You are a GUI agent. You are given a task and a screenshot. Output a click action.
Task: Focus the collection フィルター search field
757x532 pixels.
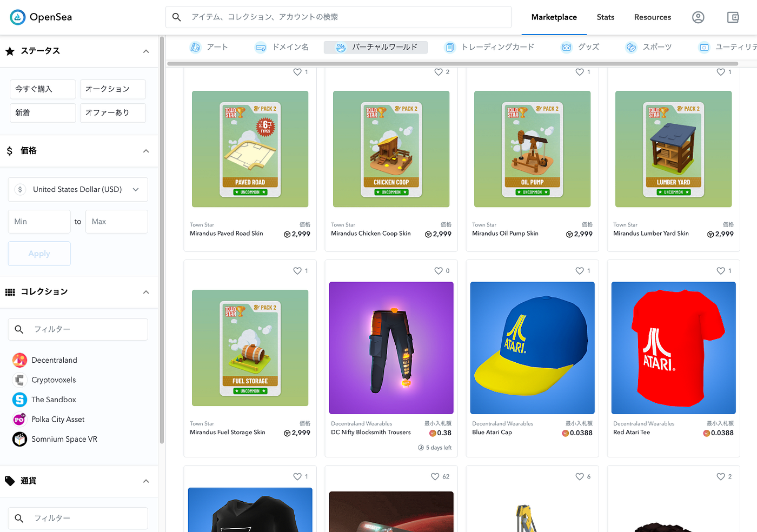[78, 329]
